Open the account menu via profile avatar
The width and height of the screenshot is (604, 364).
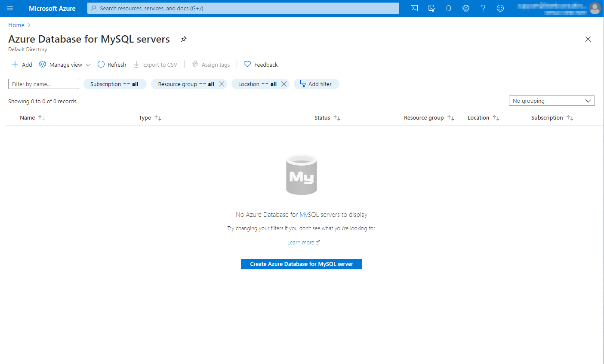pos(595,8)
